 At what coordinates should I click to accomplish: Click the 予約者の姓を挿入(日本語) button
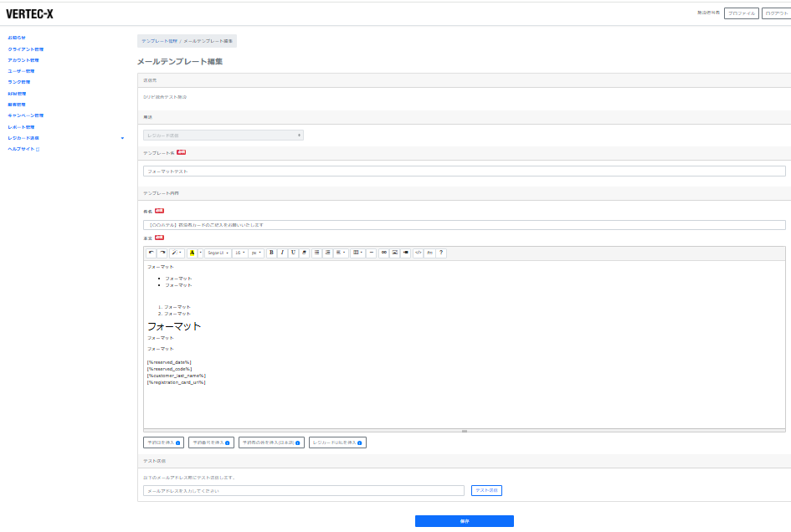[271, 442]
